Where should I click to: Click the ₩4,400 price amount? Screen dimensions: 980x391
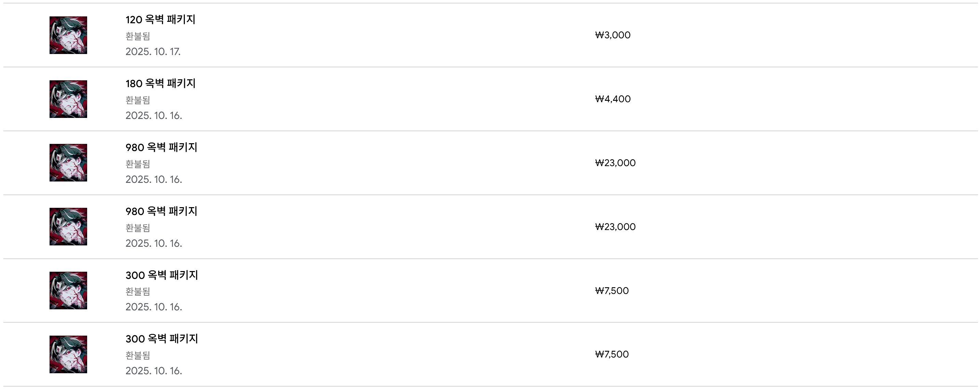pos(612,99)
